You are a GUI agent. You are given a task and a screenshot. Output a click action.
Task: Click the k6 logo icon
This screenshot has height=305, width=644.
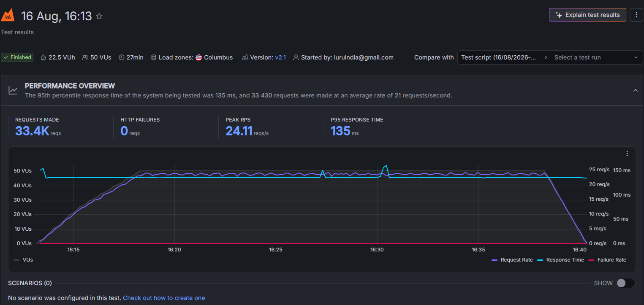point(8,16)
